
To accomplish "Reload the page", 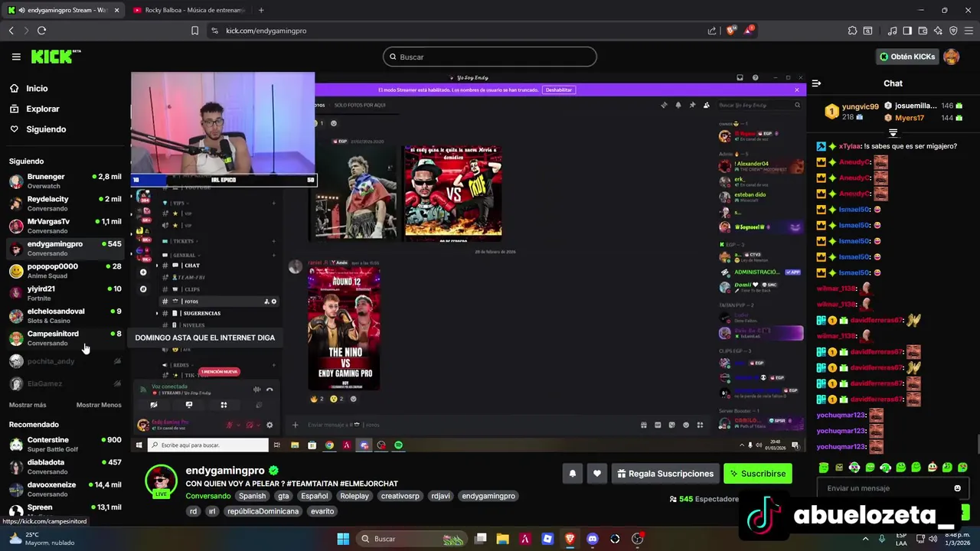I will point(41,31).
